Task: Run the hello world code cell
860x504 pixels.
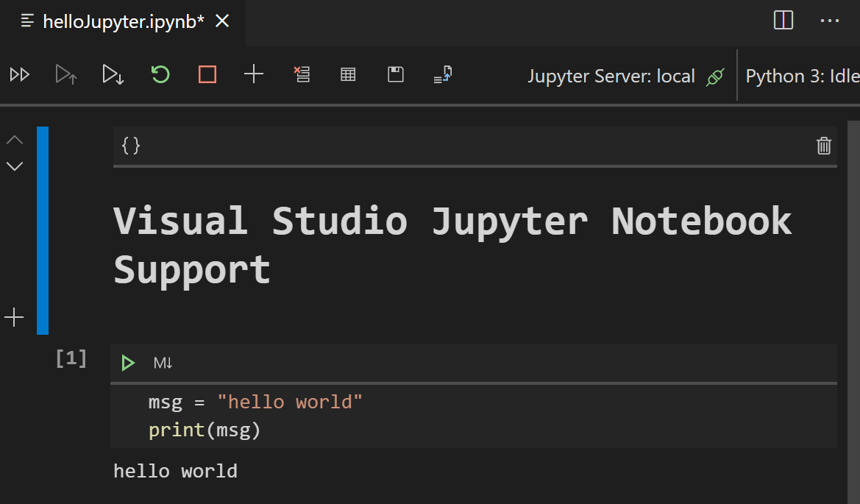Action: coord(127,362)
